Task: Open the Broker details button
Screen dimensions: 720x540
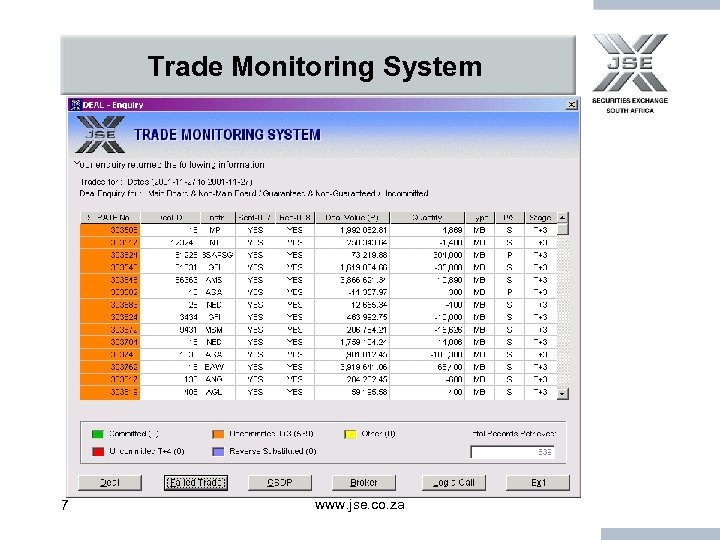Action: click(x=364, y=483)
